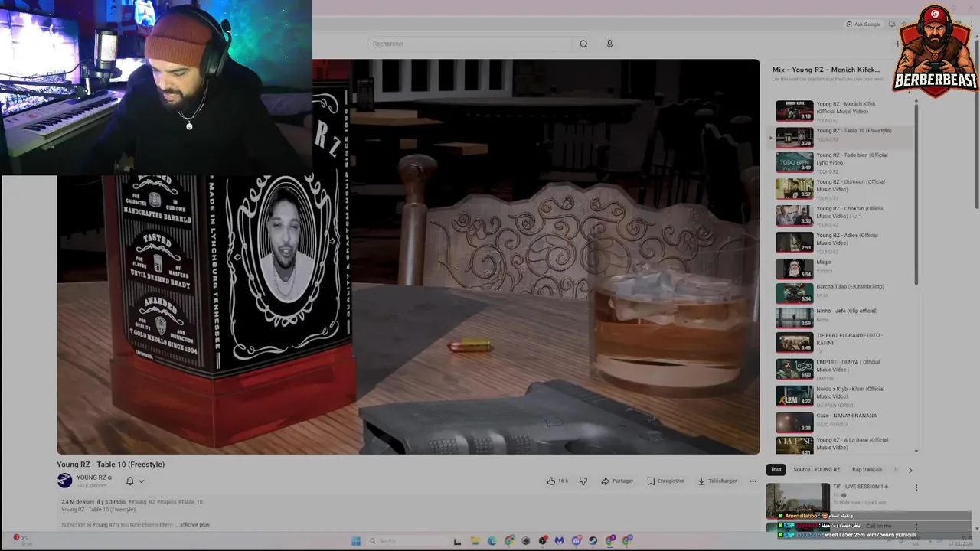This screenshot has height=551, width=980.
Task: Click the Télécharger download button
Action: coord(717,481)
